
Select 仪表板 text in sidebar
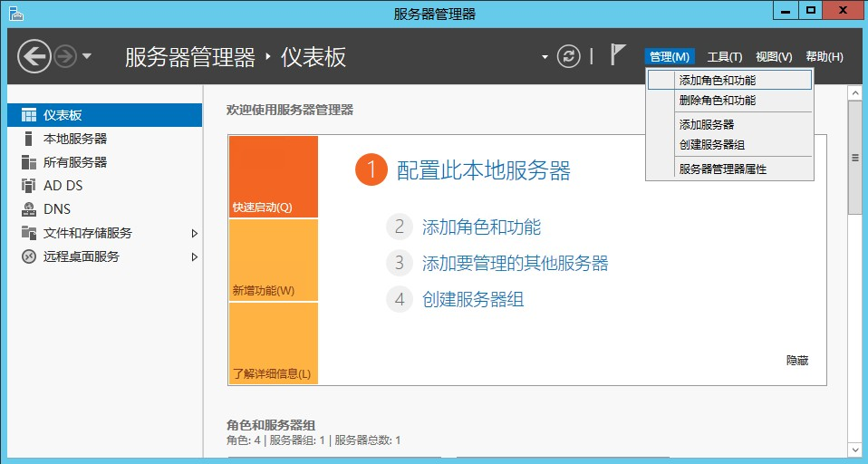[x=63, y=115]
